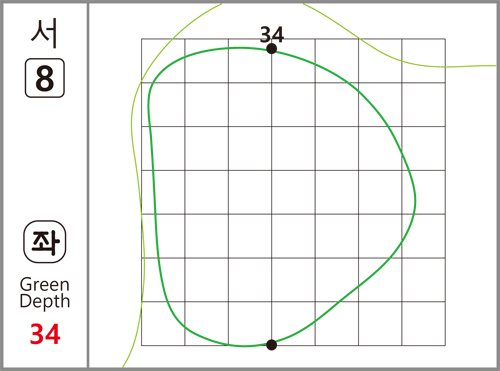Select the 좌 rounded badge
Screen dimensions: 500x371
tap(45, 242)
